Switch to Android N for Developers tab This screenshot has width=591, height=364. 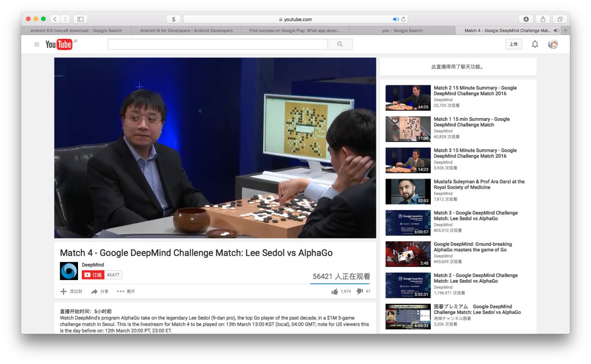coord(186,31)
